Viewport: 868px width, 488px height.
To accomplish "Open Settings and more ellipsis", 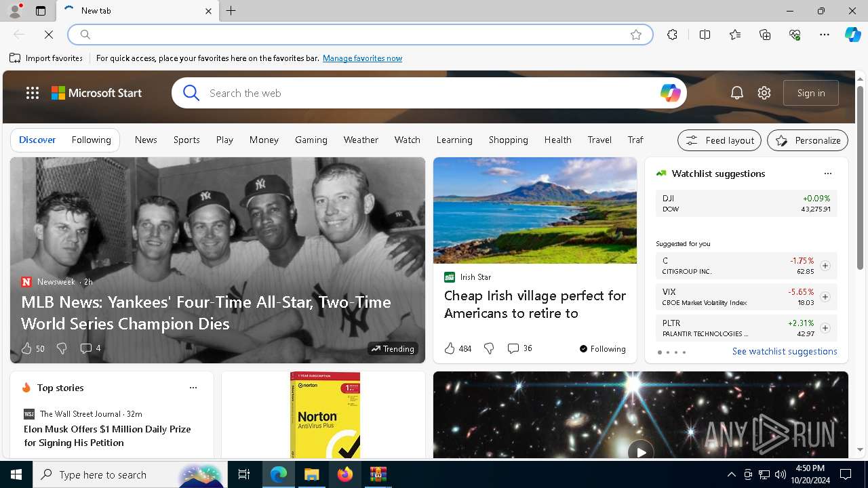I will [x=825, y=35].
